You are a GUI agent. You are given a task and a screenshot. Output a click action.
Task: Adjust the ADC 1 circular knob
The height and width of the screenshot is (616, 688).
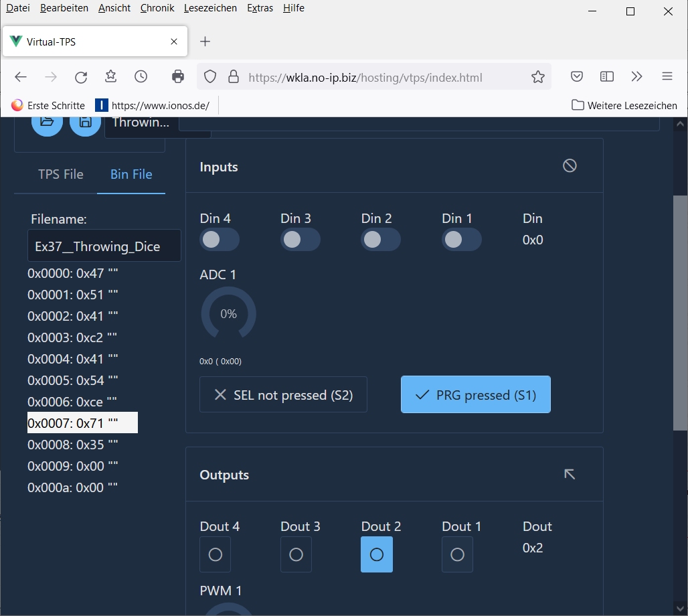tap(228, 314)
